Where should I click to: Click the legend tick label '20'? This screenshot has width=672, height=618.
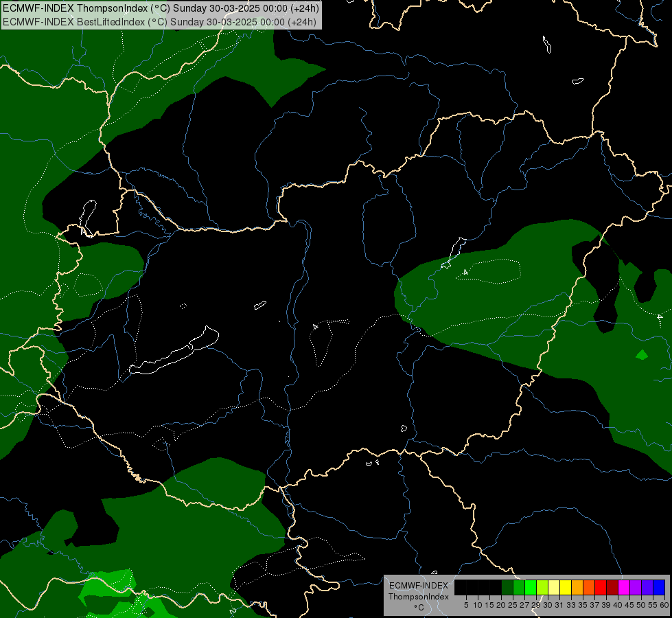tap(501, 605)
